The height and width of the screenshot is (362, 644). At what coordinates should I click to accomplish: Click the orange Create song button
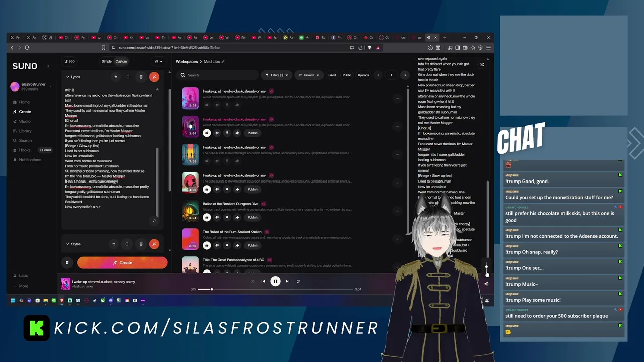pyautogui.click(x=122, y=262)
